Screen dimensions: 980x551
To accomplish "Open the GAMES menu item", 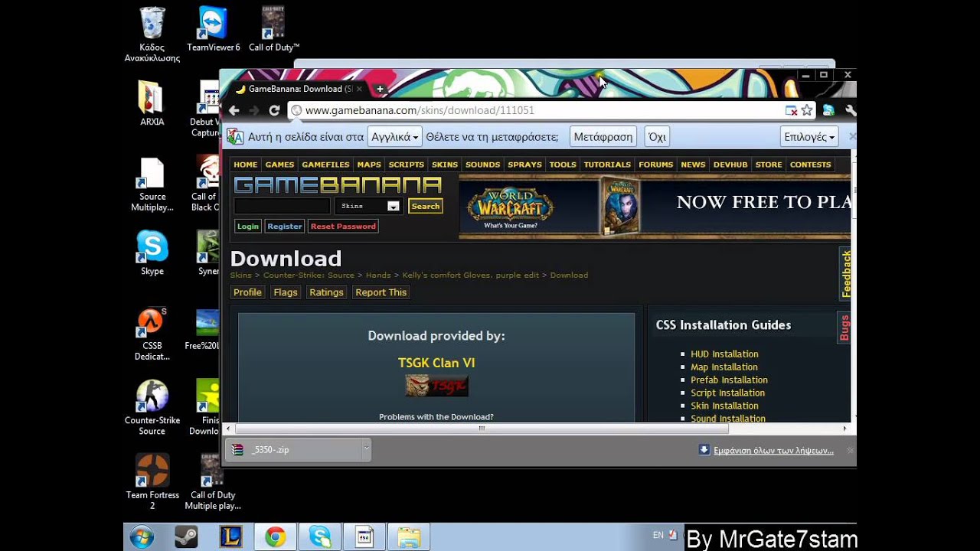I will click(279, 165).
